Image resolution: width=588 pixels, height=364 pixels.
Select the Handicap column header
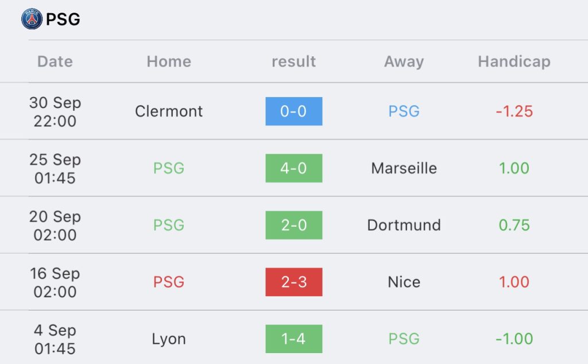514,61
